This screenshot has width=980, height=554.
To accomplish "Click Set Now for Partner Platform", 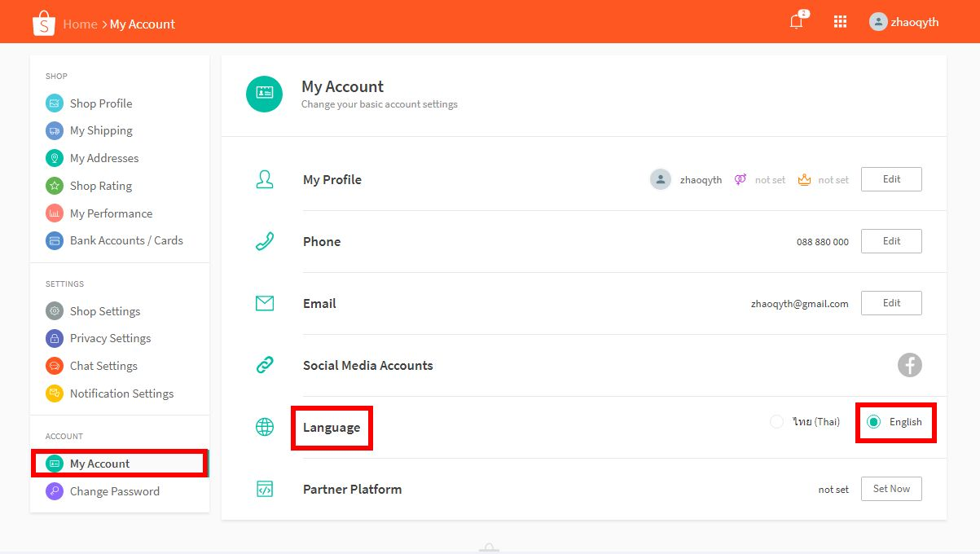I will point(890,488).
